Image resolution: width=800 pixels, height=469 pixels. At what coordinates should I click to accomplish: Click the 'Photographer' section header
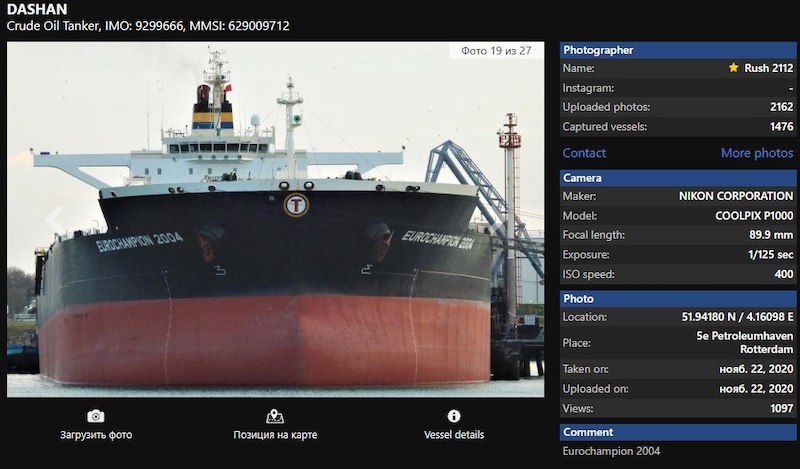(678, 50)
